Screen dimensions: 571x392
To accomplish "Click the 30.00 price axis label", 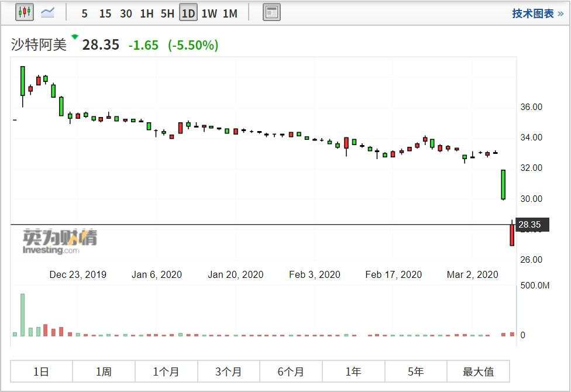I will [x=531, y=198].
